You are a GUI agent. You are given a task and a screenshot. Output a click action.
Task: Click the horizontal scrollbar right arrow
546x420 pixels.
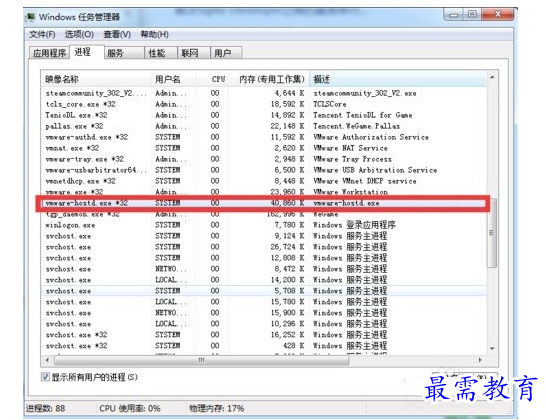click(x=480, y=360)
